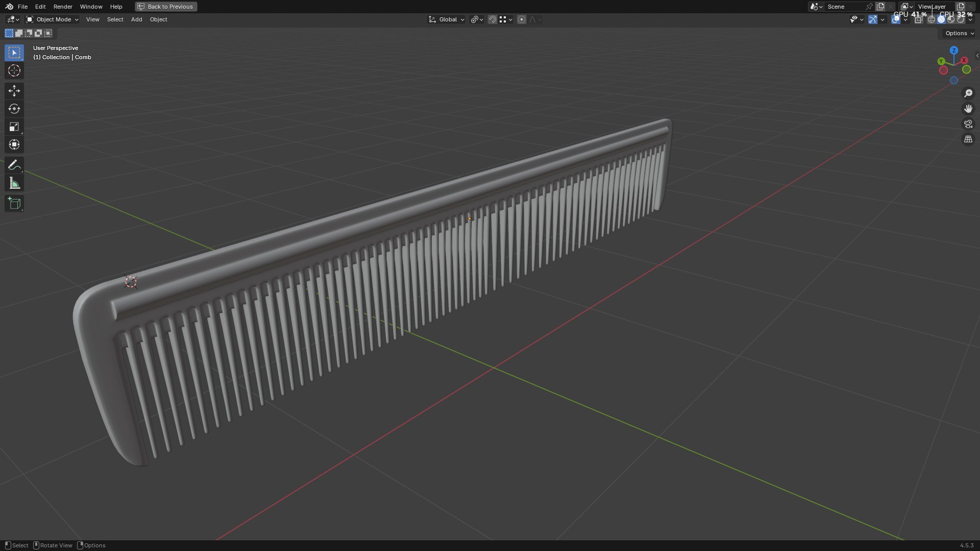Open viewport shading options arrow

pyautogui.click(x=970, y=19)
